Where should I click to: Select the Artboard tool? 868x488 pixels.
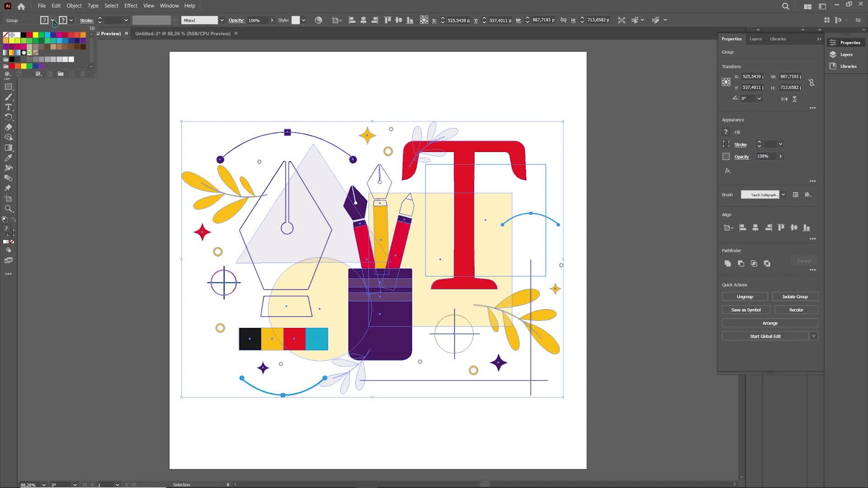(x=8, y=198)
